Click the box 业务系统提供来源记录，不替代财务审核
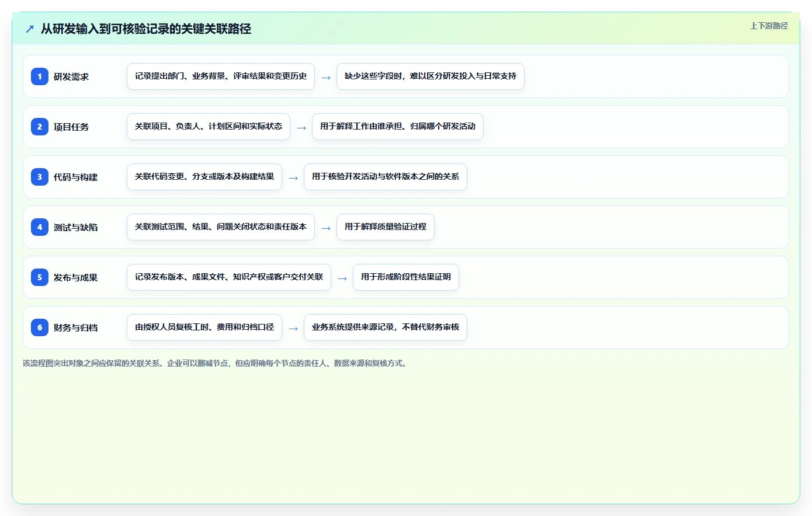Image resolution: width=812 pixels, height=516 pixels. 386,327
